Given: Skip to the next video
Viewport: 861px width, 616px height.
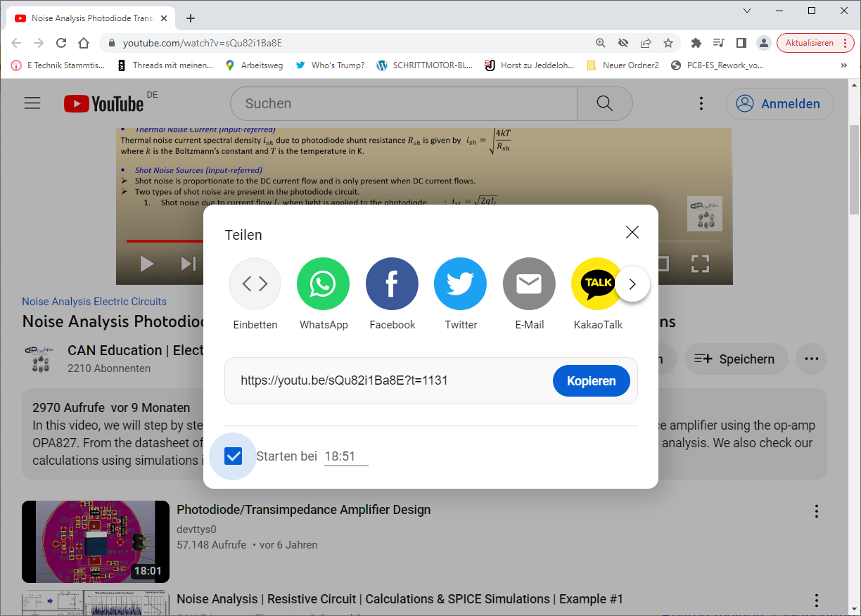Looking at the screenshot, I should pyautogui.click(x=188, y=264).
